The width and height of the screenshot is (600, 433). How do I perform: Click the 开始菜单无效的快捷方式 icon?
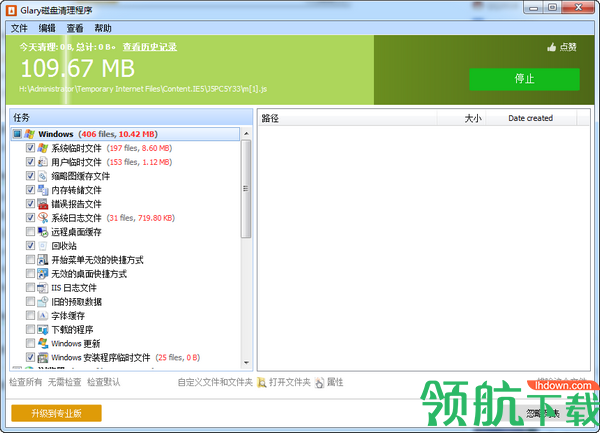point(42,260)
